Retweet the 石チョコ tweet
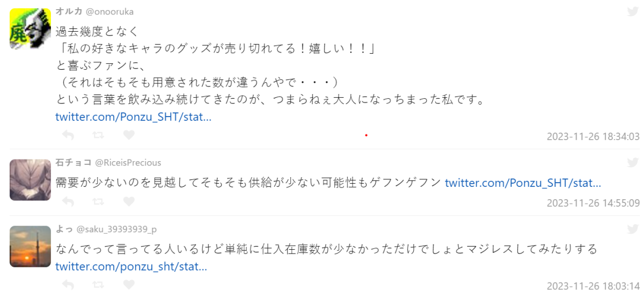 click(x=98, y=202)
